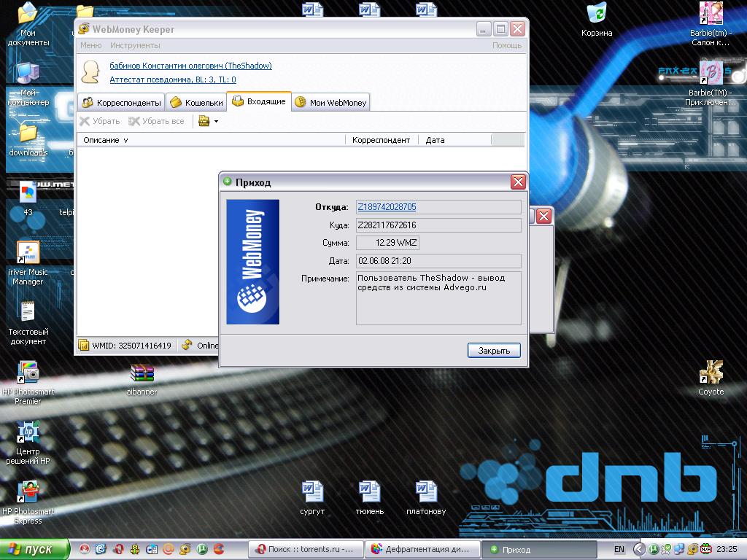Image resolution: width=747 pixels, height=560 pixels.
Task: Open the Инструменты menu
Action: point(135,45)
